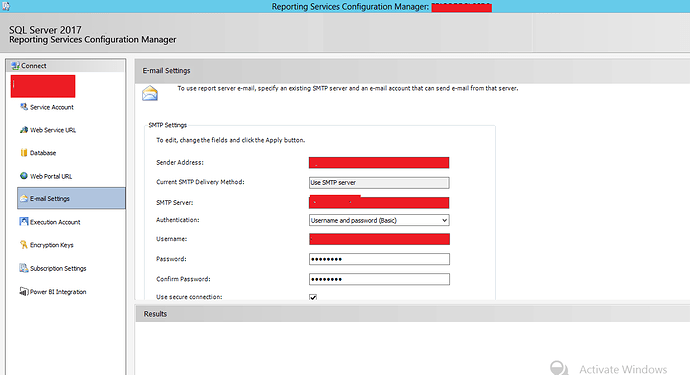
Task: Go to Encryption Keys page
Action: tap(51, 245)
